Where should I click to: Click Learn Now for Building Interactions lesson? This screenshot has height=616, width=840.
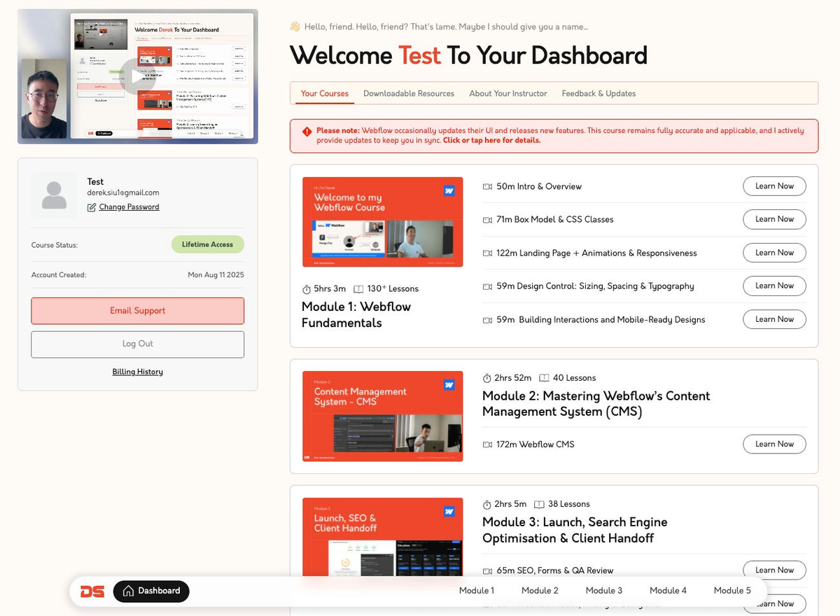774,319
